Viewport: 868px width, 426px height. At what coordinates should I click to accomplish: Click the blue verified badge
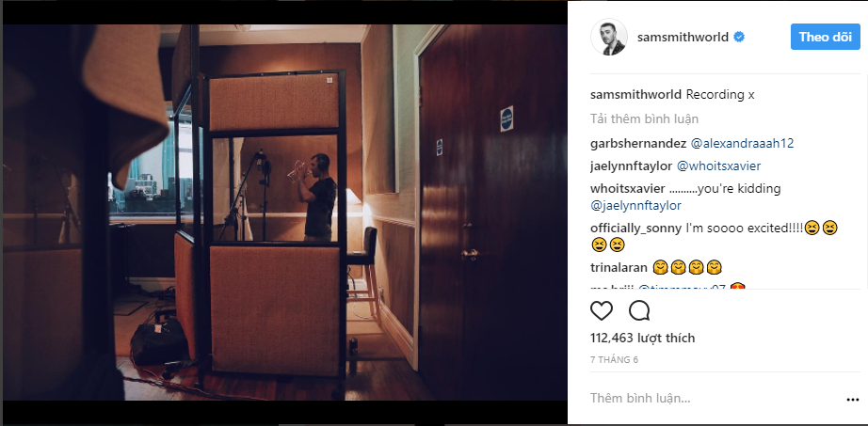click(x=739, y=37)
